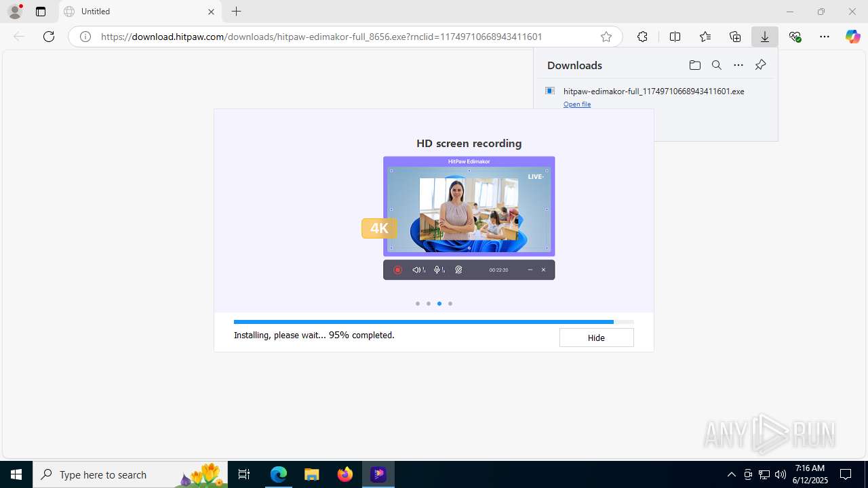Select second carousel dot in installer
Screen dimensions: 868x488
tap(429, 304)
